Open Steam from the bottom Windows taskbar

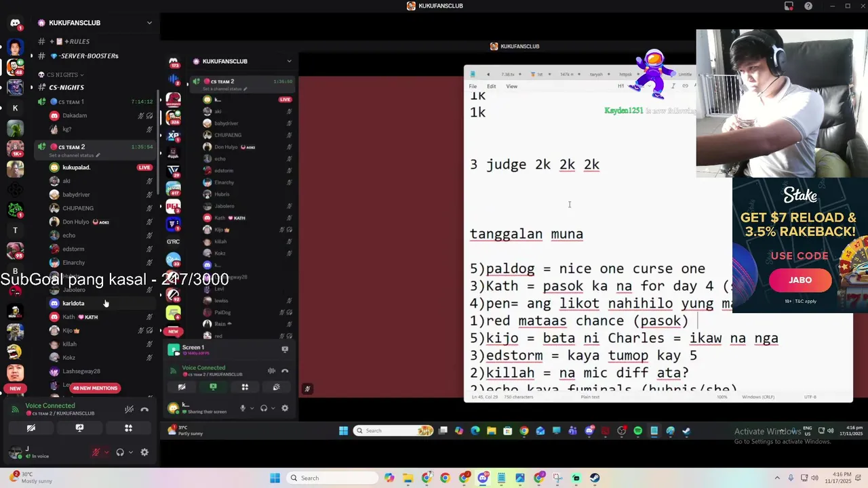tap(595, 478)
